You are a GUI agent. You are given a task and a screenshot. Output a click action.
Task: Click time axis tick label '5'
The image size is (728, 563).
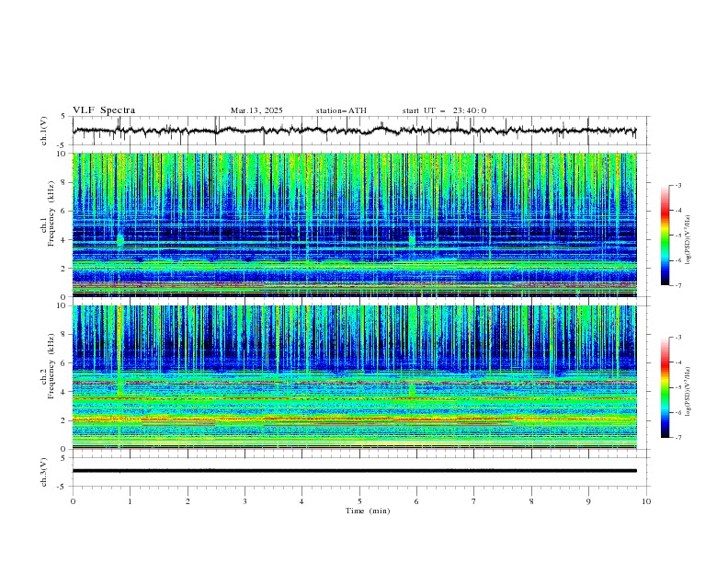pos(359,501)
